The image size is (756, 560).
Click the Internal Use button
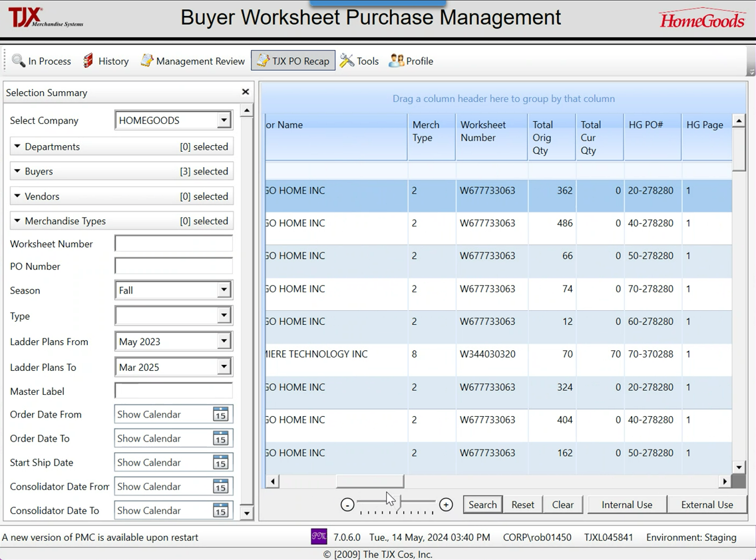(627, 505)
